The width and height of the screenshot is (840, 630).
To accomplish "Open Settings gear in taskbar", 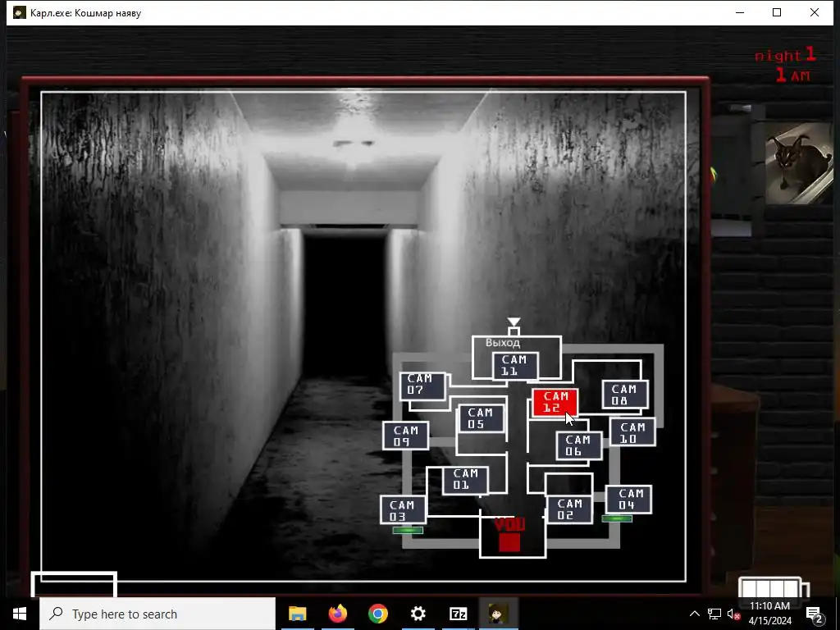I will (x=418, y=614).
